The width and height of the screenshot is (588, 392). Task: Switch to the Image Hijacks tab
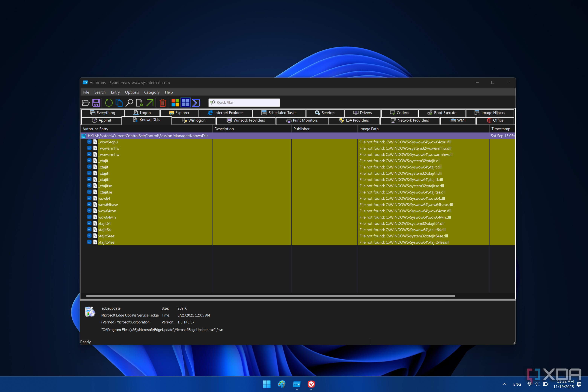pos(490,113)
